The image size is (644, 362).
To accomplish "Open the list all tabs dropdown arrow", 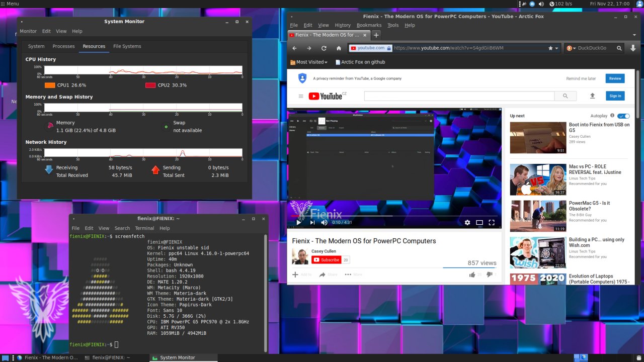I will click(x=634, y=35).
